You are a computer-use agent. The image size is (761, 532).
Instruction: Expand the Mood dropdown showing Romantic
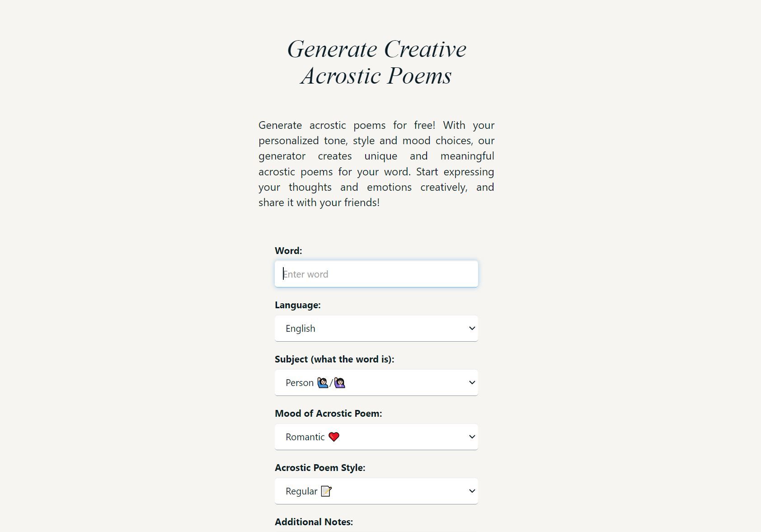click(x=376, y=437)
